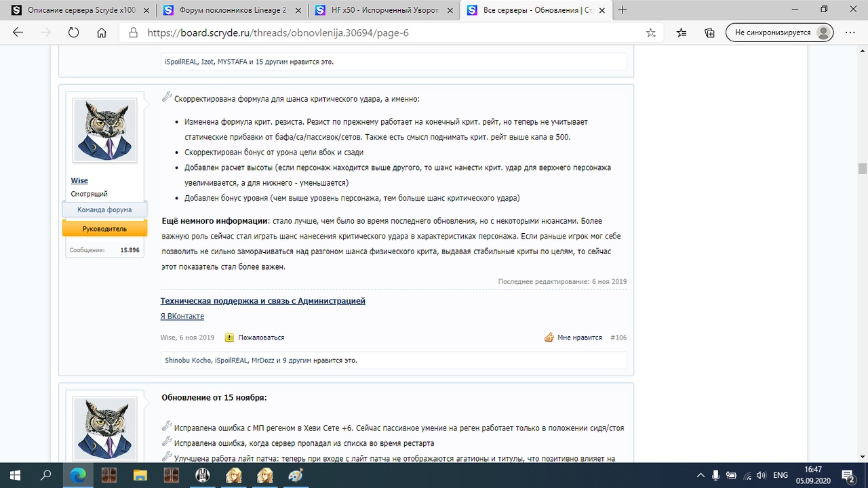
Task: Click the browser refresh button
Action: tap(73, 33)
